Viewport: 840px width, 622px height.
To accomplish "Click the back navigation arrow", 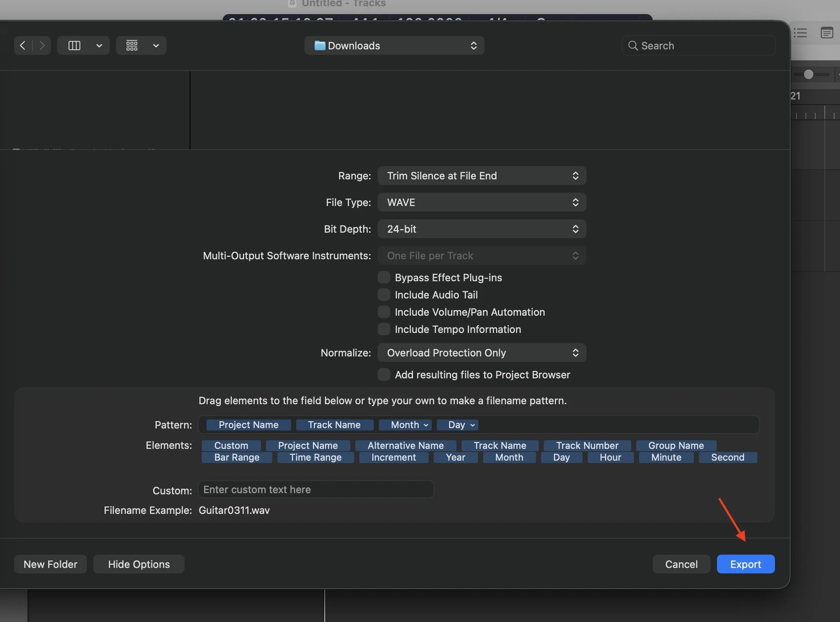I will (x=22, y=45).
